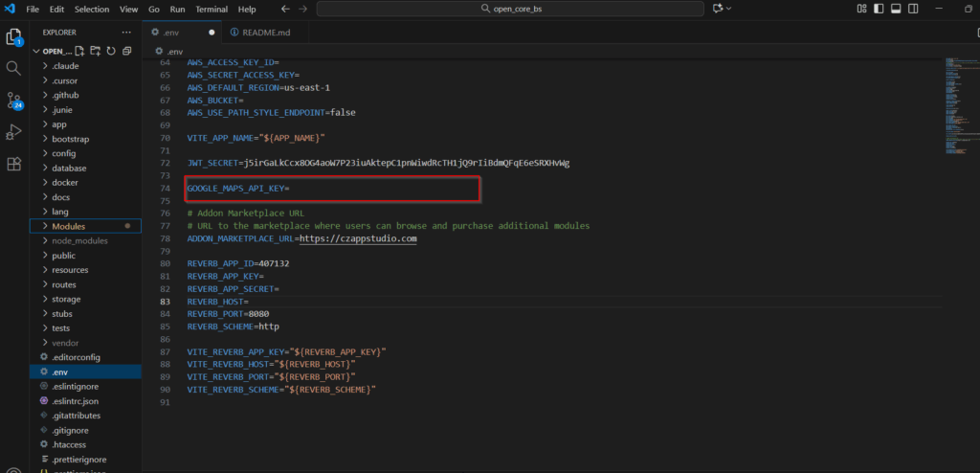This screenshot has width=980, height=473.
Task: Open the Run and Debug view
Action: click(13, 131)
